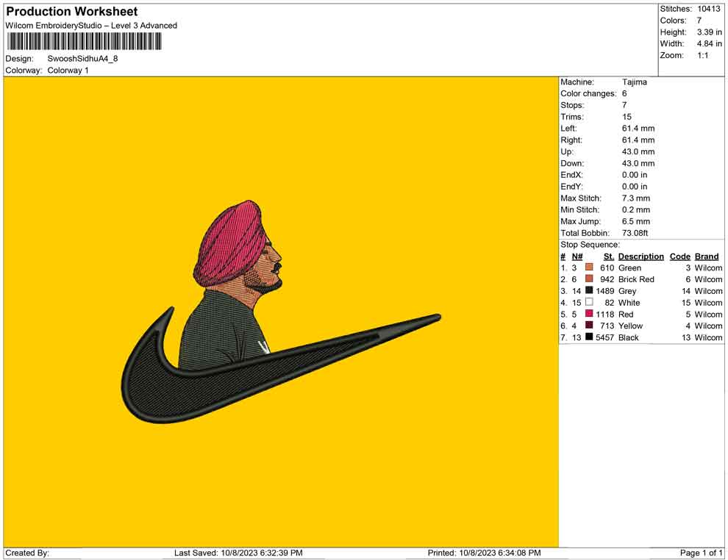
Task: Click the 'Brand' column header
Action: click(x=707, y=256)
